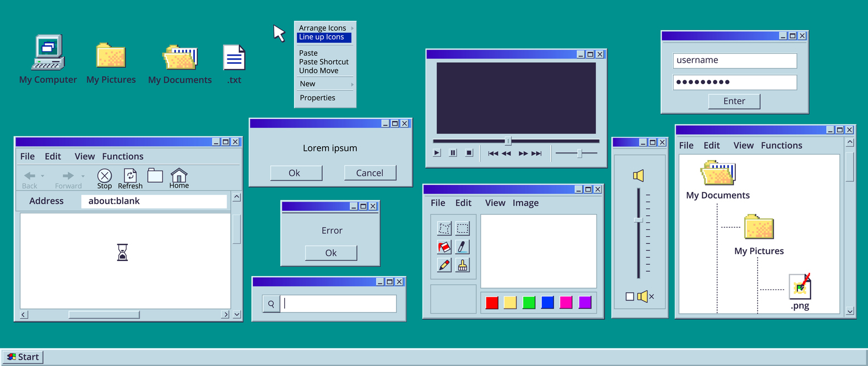Toggle the mute checkbox in volume window

[x=630, y=297]
